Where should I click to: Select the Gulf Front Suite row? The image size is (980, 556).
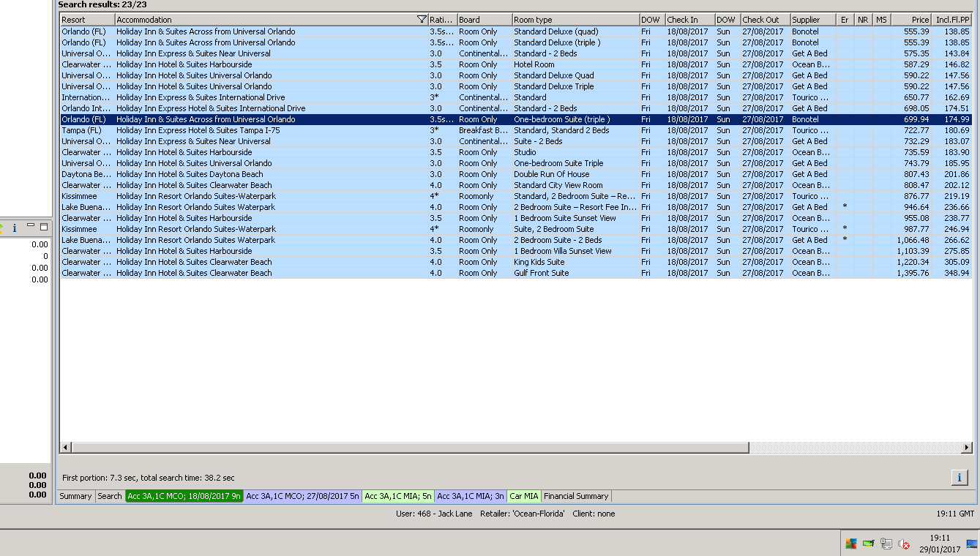(x=516, y=273)
